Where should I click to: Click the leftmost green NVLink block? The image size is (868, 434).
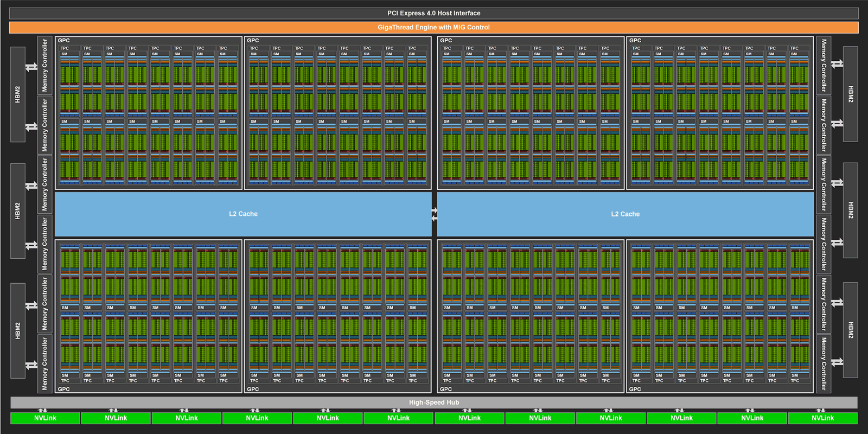click(45, 418)
